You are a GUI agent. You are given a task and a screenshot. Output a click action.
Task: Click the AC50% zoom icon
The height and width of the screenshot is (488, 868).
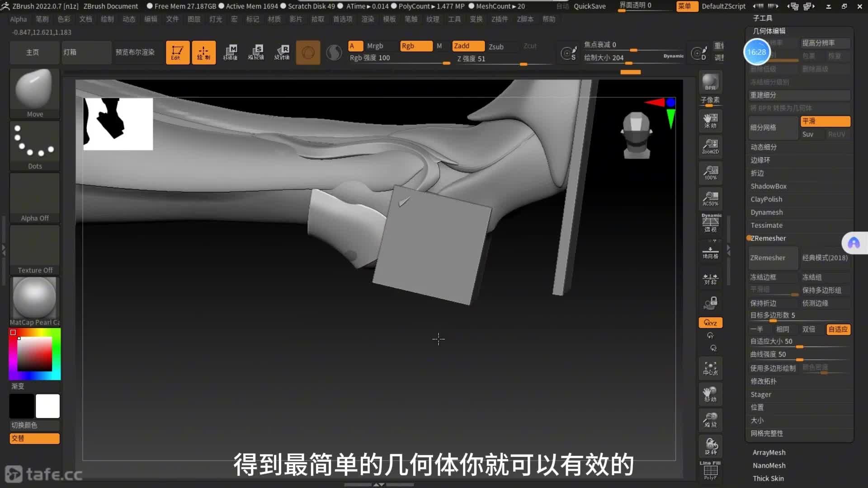[x=710, y=198]
